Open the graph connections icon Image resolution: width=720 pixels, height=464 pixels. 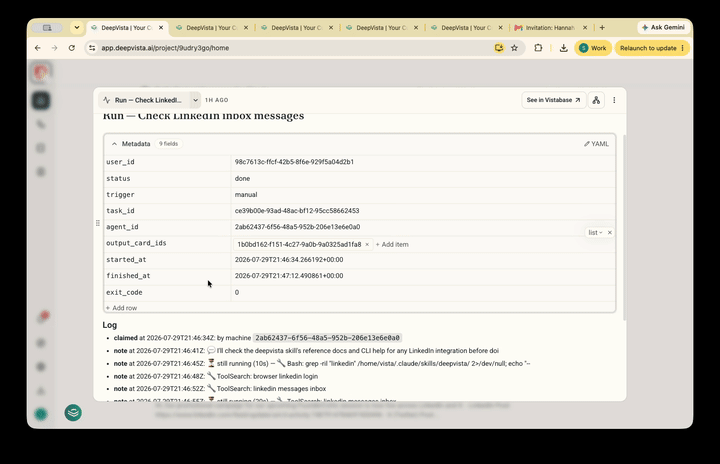click(596, 100)
